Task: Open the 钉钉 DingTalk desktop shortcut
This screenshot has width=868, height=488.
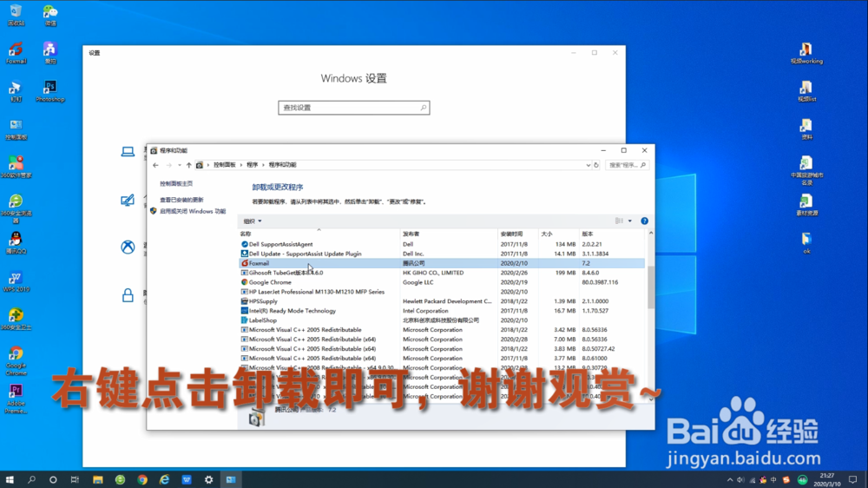Action: click(16, 91)
